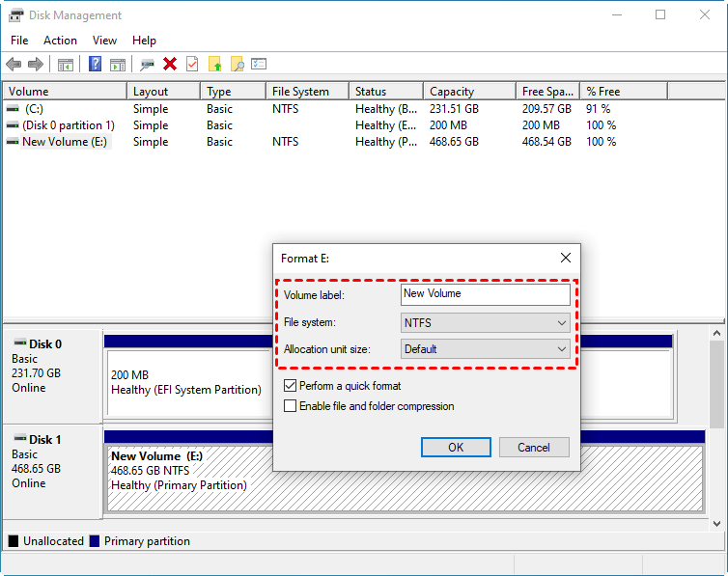Screen dimensions: 728x576
Task: Sort by Capacity column header
Action: [x=470, y=92]
